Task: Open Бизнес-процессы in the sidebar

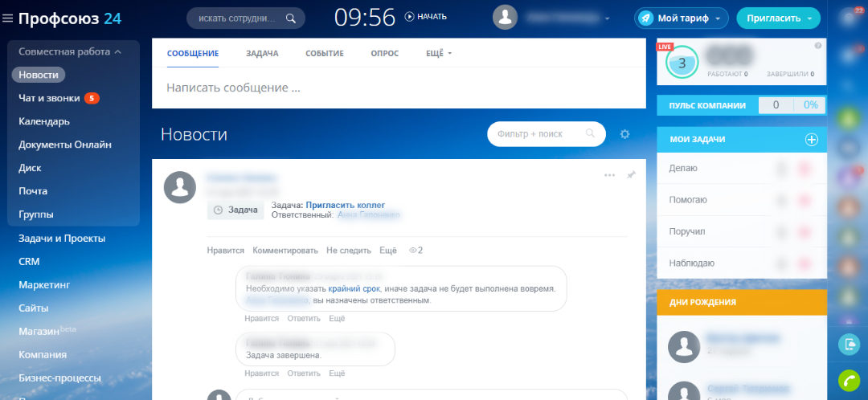Action: pos(59,378)
